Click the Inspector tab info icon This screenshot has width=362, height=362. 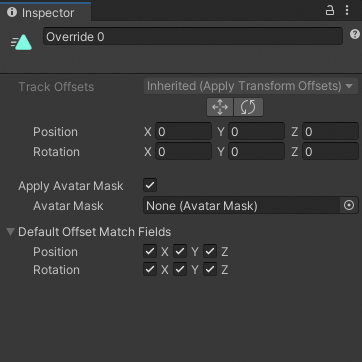12,12
